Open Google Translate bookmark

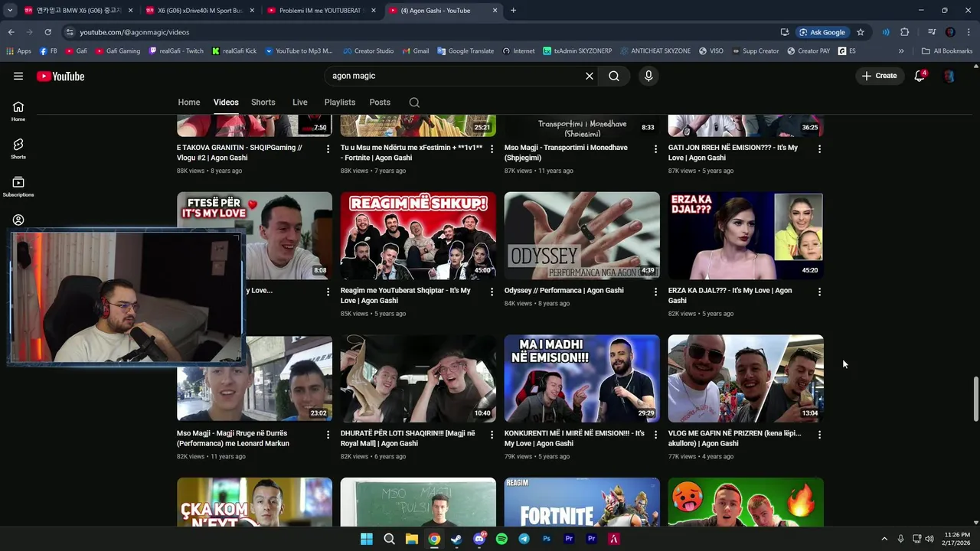tap(465, 51)
